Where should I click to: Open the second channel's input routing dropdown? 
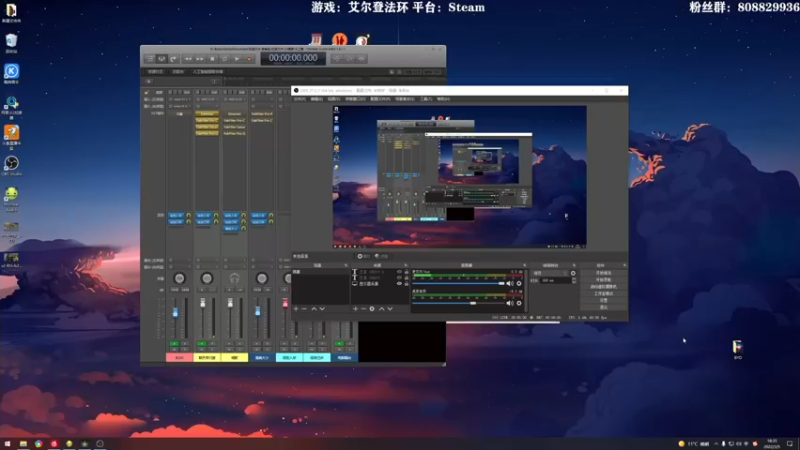tap(207, 99)
